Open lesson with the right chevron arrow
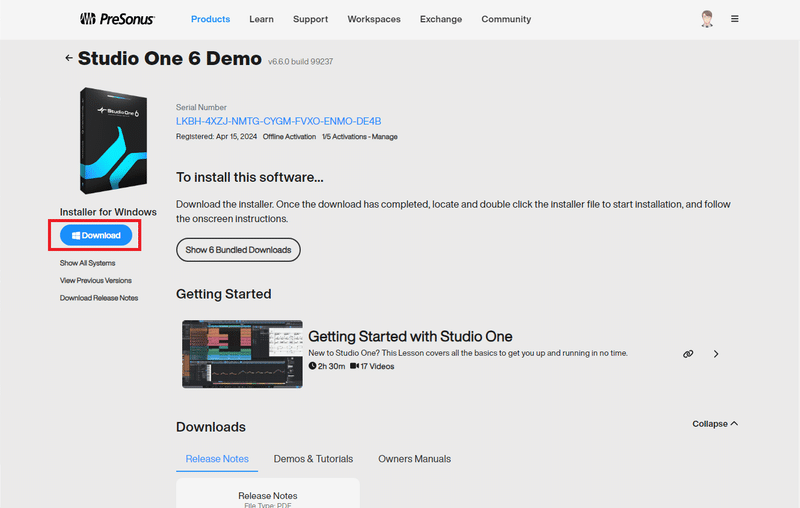The width and height of the screenshot is (800, 508). point(716,354)
